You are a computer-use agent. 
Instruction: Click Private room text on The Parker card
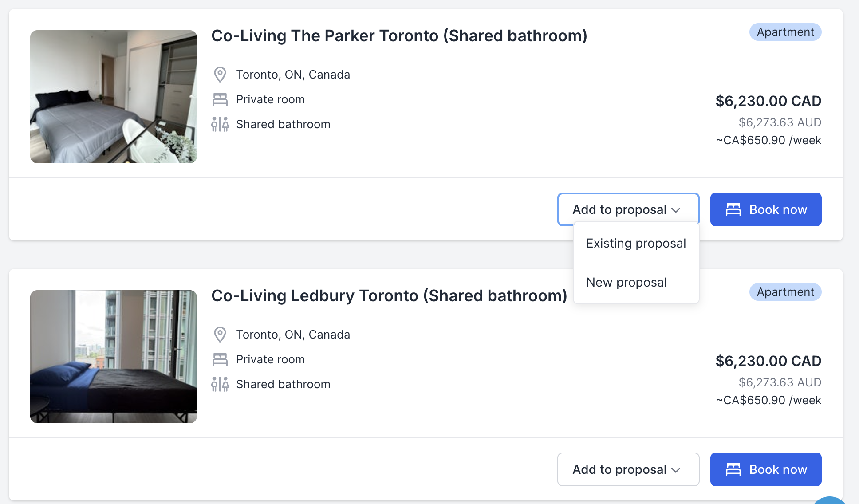tap(270, 99)
